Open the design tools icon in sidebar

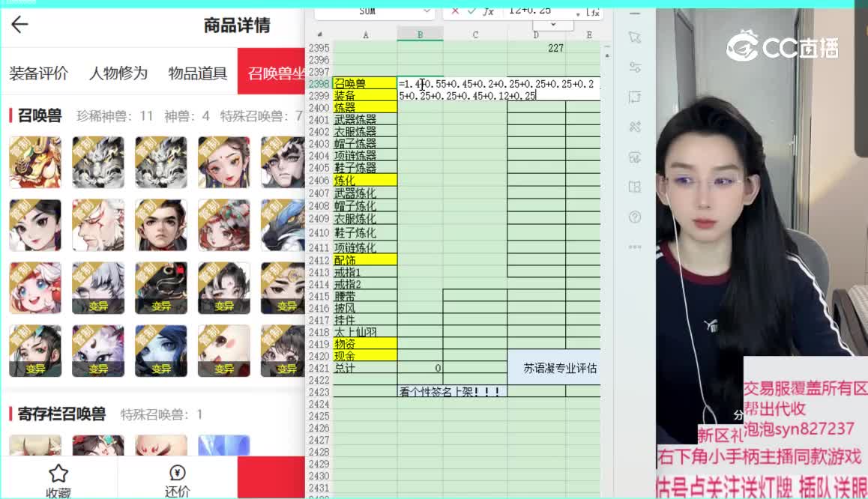tap(635, 127)
